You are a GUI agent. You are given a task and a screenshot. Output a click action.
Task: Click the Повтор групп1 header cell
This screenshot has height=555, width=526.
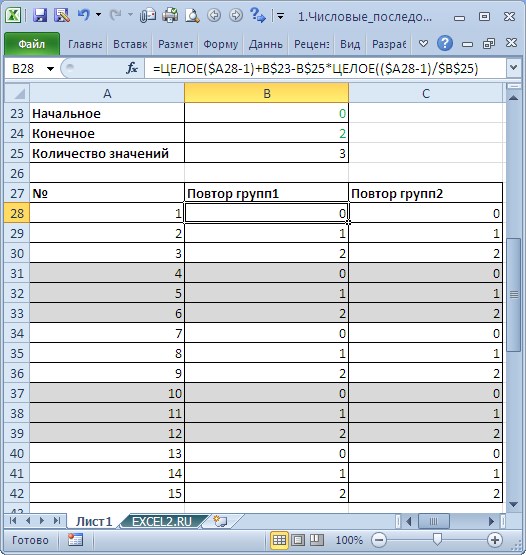pos(267,193)
